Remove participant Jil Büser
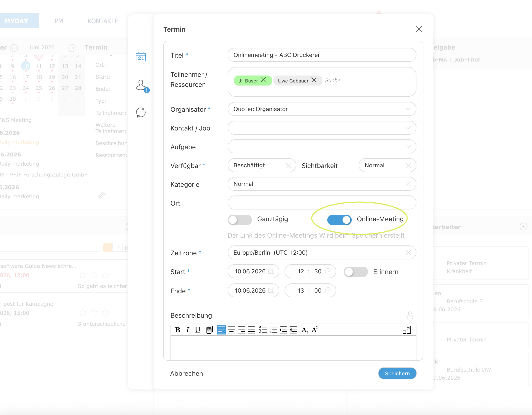This screenshot has height=415, width=532. click(x=263, y=80)
